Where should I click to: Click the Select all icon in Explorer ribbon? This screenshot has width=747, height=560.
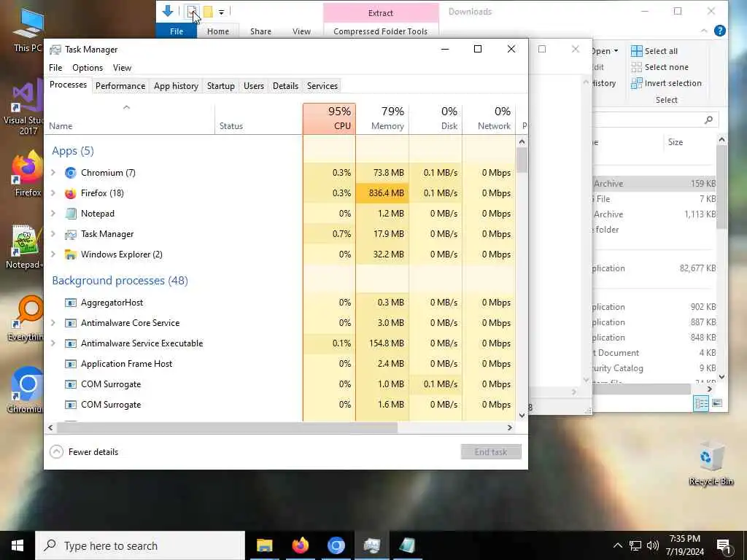(x=636, y=51)
